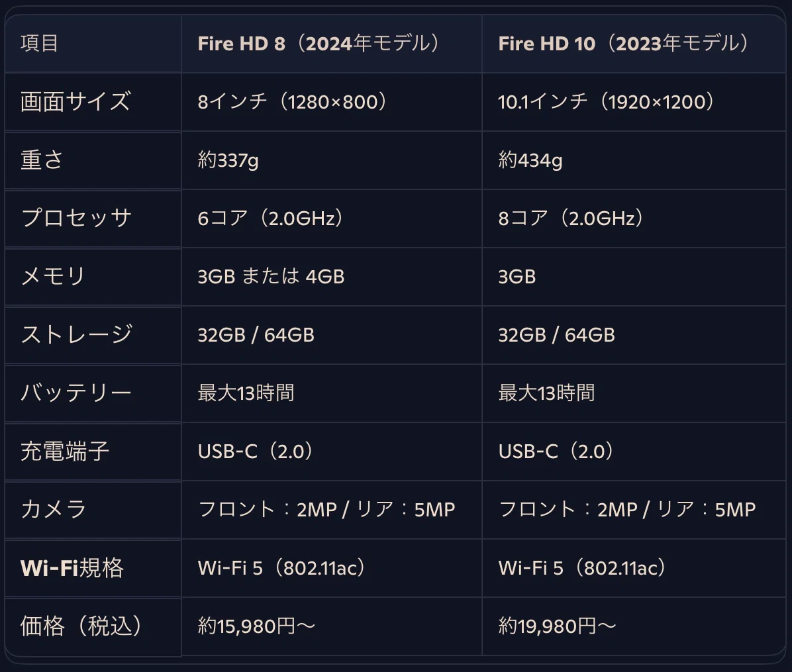Select the 3GB または 4GB cell
Screen dimensions: 792x672
tap(331, 277)
